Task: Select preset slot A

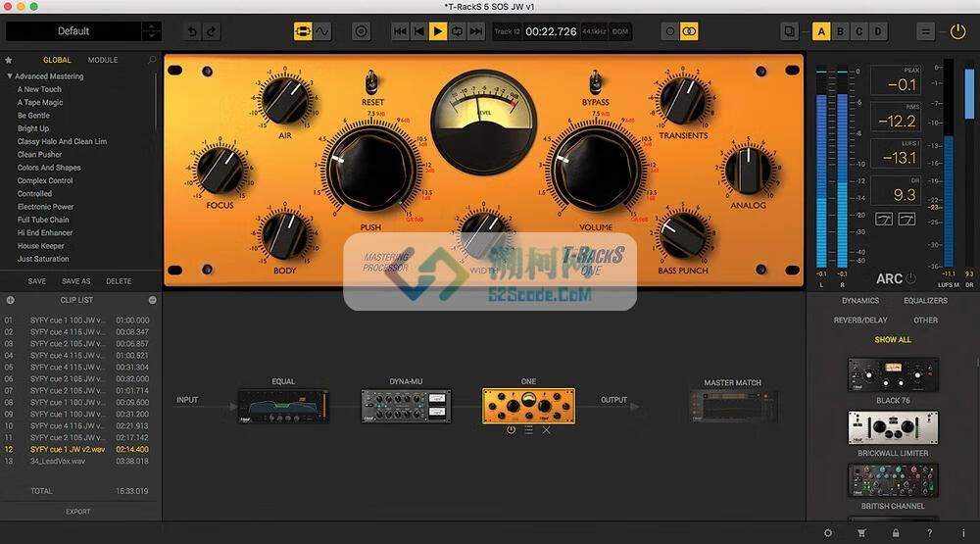Action: pos(821,31)
